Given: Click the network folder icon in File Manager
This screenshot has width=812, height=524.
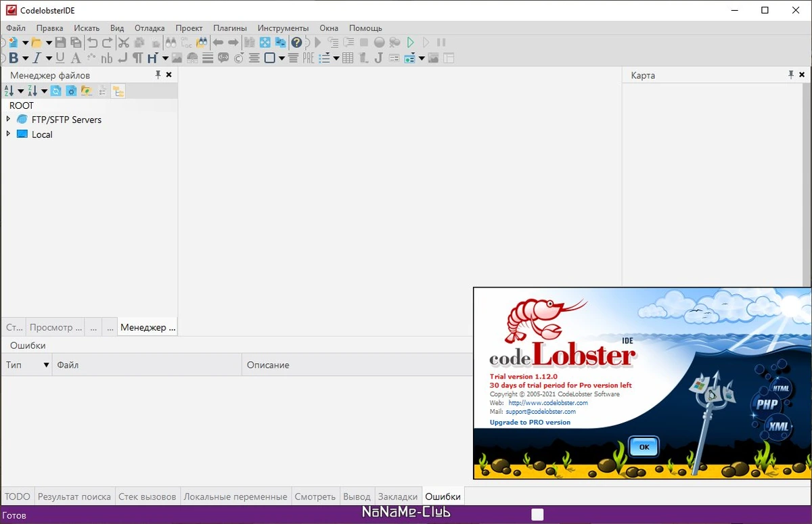Looking at the screenshot, I should click(87, 91).
